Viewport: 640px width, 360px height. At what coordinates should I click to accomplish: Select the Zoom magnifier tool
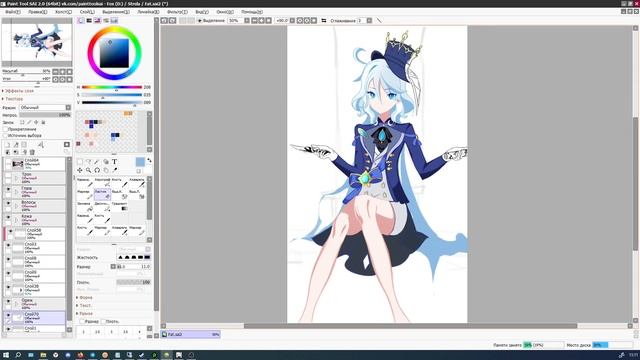point(89,170)
